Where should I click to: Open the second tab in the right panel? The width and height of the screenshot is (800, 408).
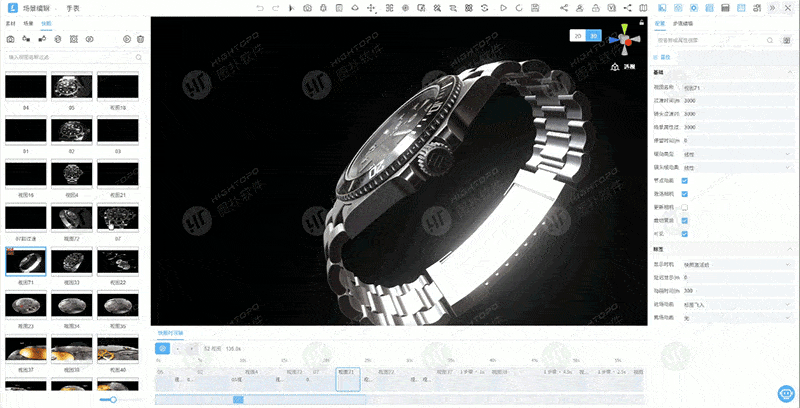pos(683,24)
